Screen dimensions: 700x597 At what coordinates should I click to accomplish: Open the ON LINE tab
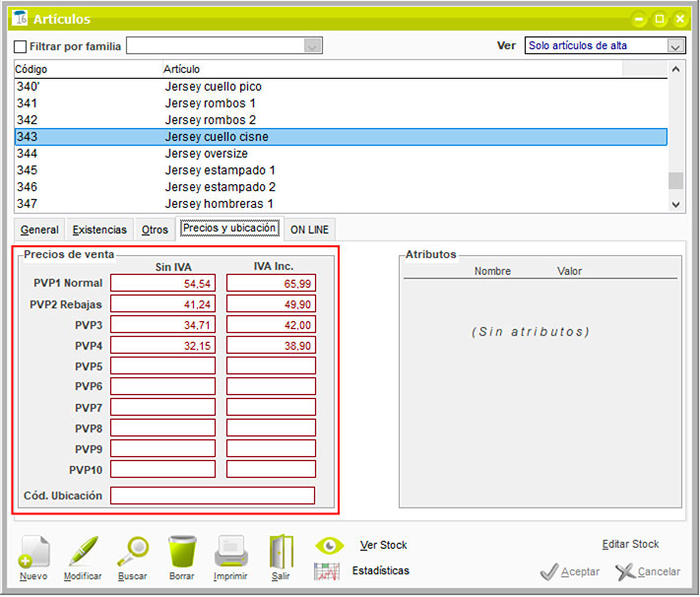click(309, 230)
